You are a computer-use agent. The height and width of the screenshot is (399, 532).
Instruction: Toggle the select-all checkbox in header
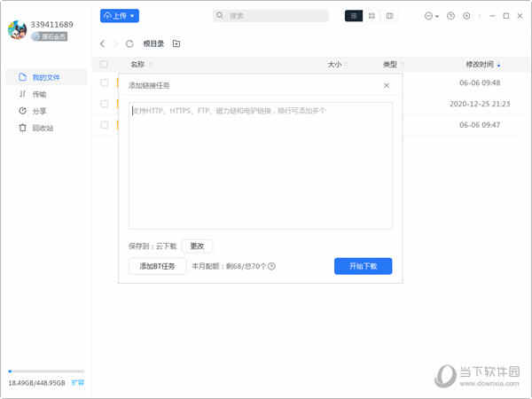point(104,65)
